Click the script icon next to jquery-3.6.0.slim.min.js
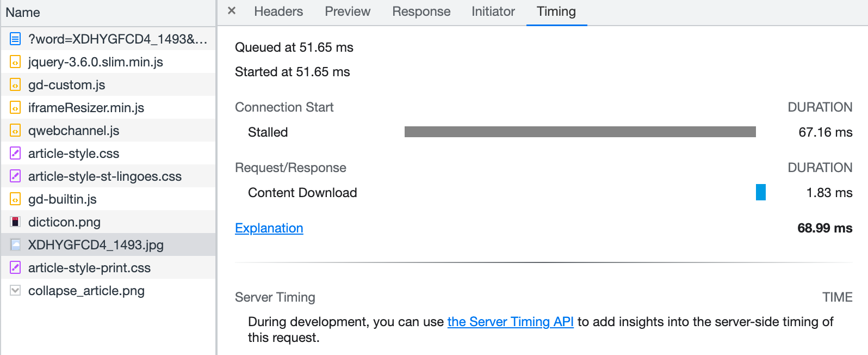Viewport: 868px width, 355px height. coord(15,62)
